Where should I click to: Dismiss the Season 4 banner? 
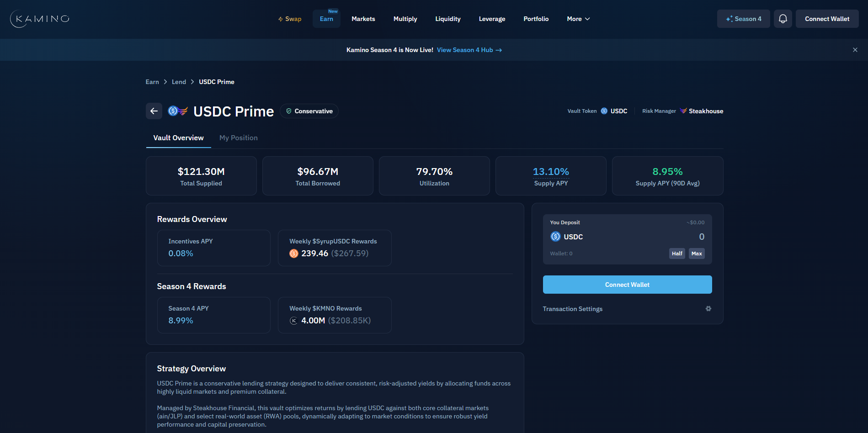(x=855, y=50)
